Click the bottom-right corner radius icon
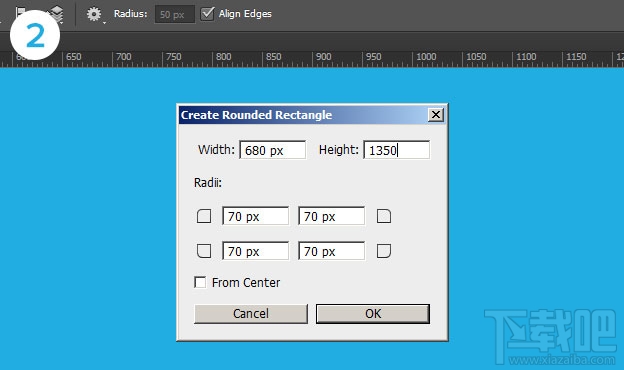 pyautogui.click(x=384, y=251)
